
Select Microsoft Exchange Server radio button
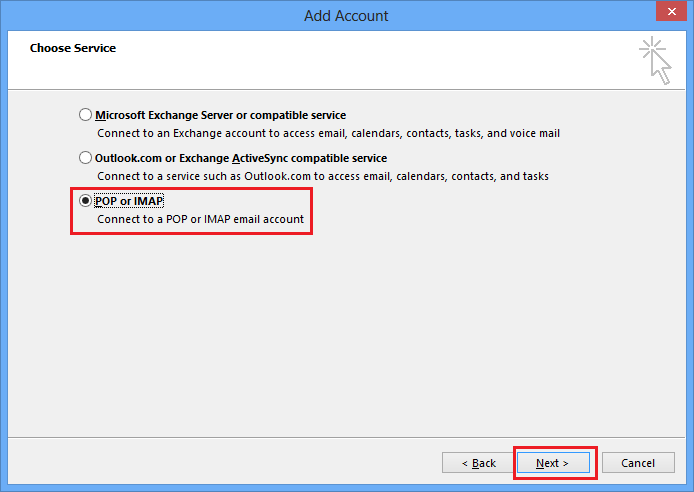[x=85, y=115]
